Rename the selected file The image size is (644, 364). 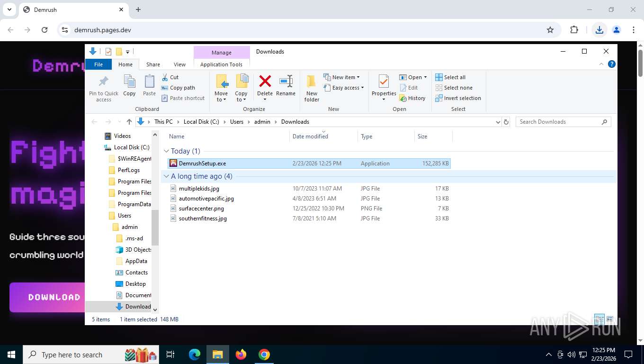click(286, 86)
